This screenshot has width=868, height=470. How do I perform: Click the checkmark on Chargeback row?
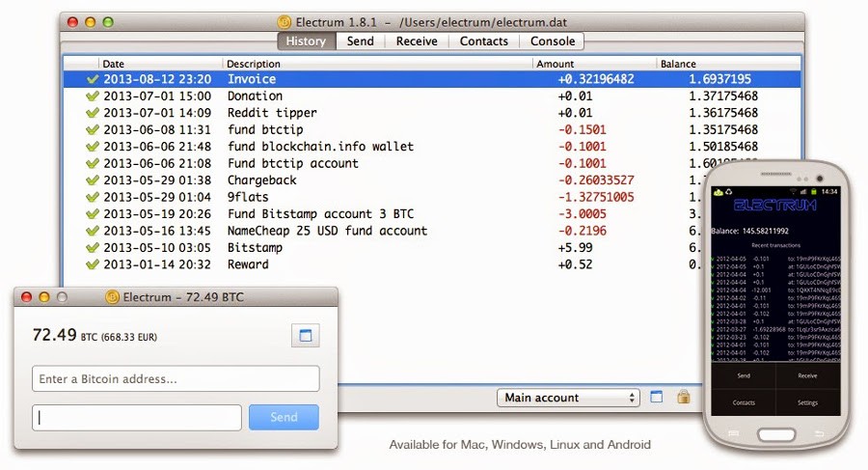point(93,180)
